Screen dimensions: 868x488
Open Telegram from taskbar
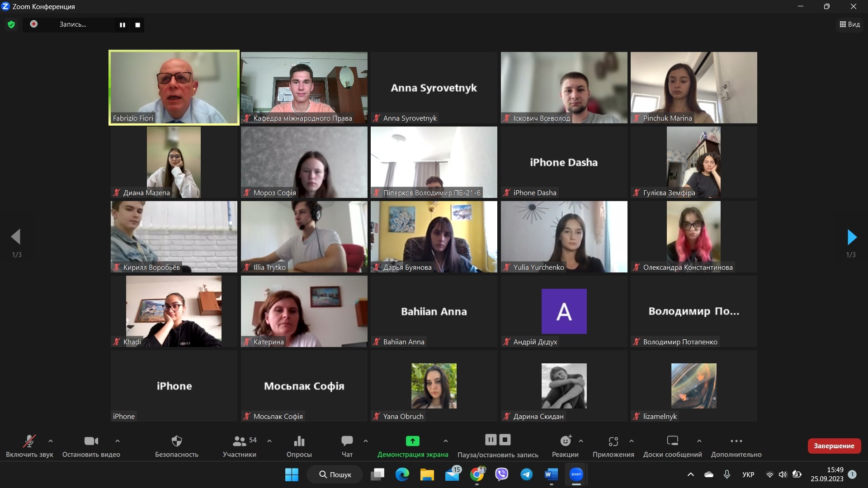click(x=527, y=474)
